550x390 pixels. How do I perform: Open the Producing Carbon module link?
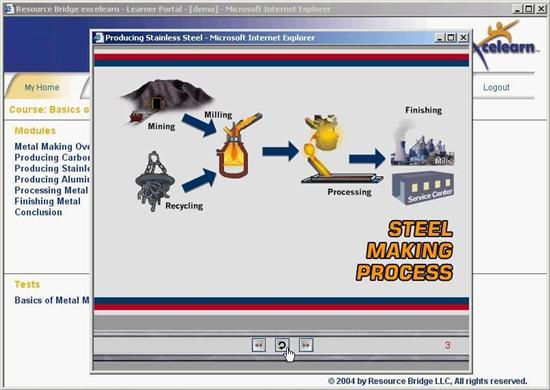[x=52, y=157]
